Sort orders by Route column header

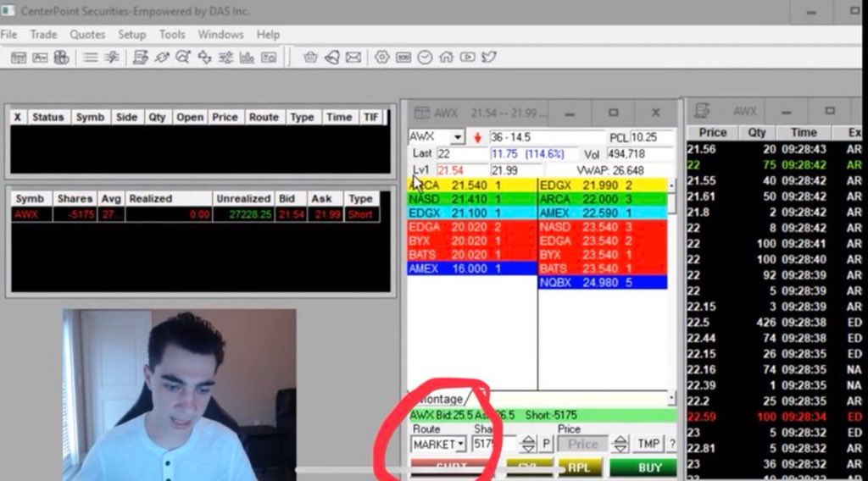264,117
